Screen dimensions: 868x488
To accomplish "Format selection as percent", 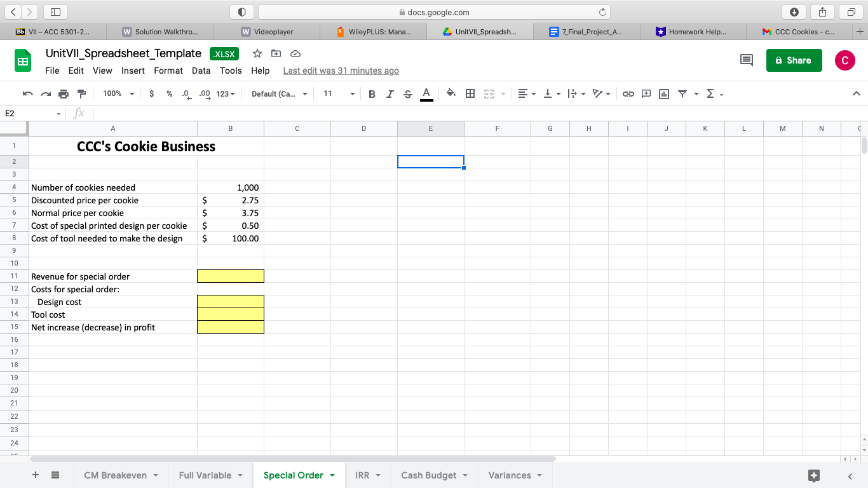I will pos(168,93).
